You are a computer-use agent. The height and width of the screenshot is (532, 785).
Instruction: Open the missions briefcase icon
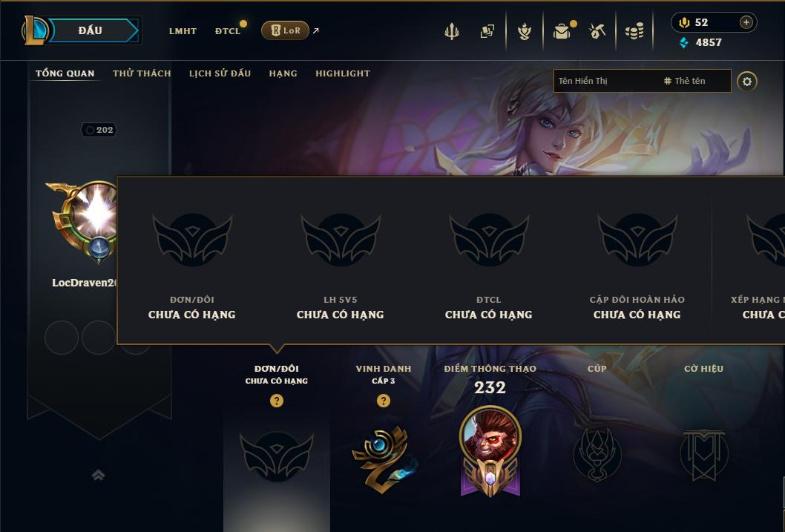[x=562, y=31]
